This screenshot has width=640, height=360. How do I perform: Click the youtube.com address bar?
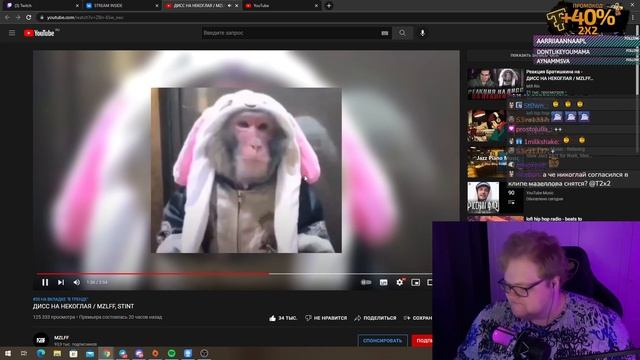(286, 18)
